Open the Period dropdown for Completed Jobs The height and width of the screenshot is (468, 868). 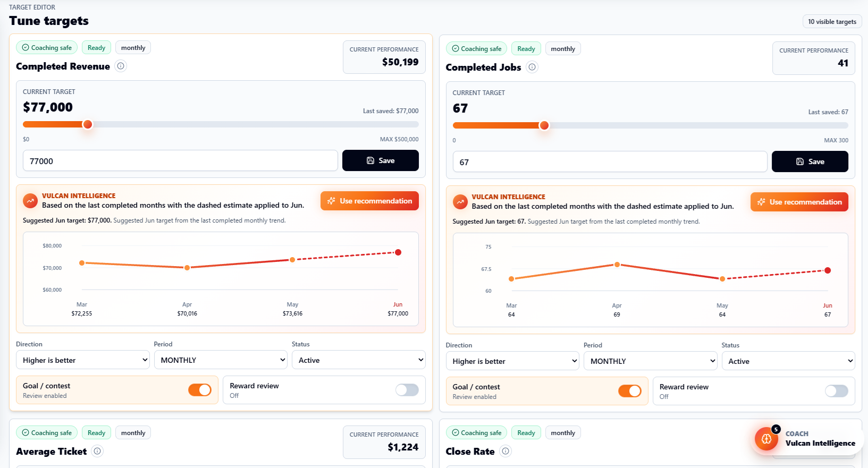[x=651, y=361]
